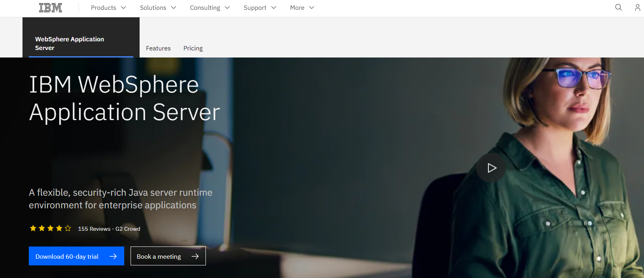The image size is (644, 278).
Task: Click the IBM WebSphere Application Server heading
Action: [x=125, y=98]
